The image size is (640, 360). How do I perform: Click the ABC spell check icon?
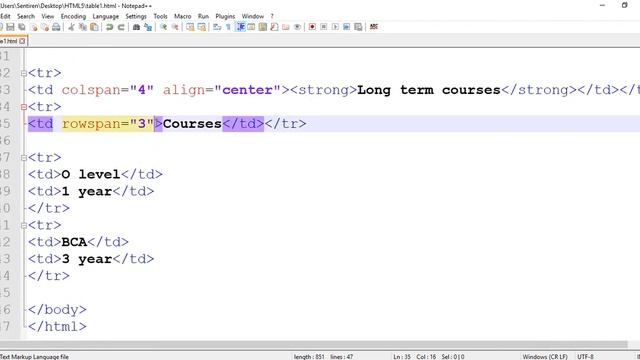[x=373, y=27]
